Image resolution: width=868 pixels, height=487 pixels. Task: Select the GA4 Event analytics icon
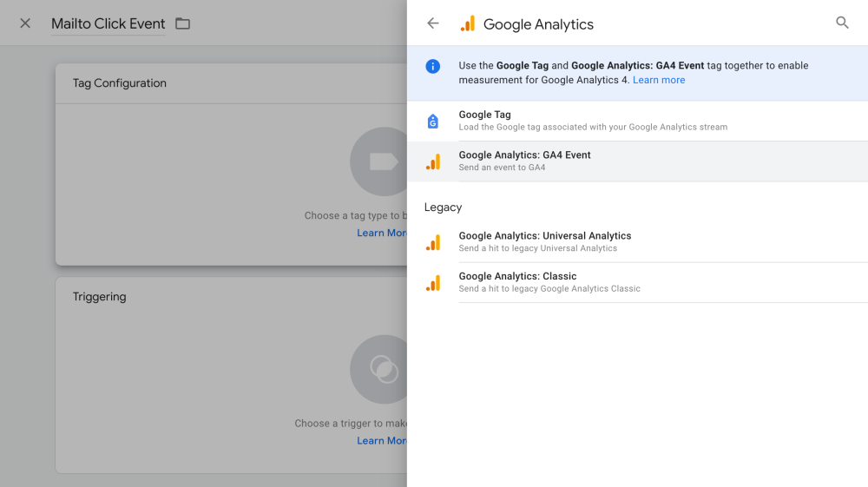pyautogui.click(x=433, y=161)
